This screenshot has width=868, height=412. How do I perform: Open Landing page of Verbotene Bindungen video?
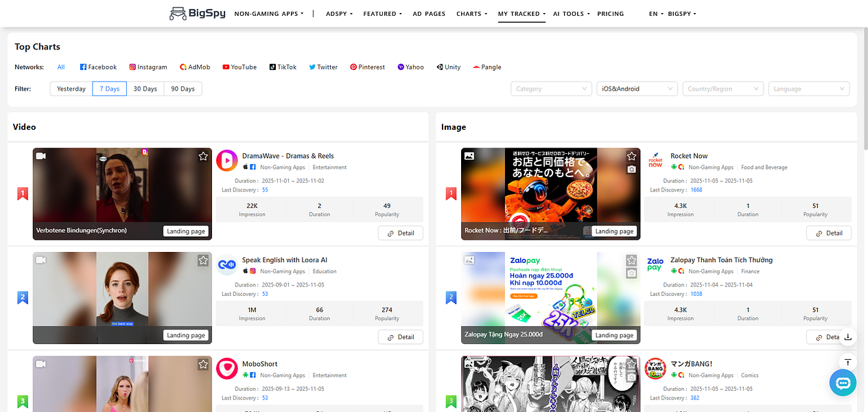click(186, 231)
